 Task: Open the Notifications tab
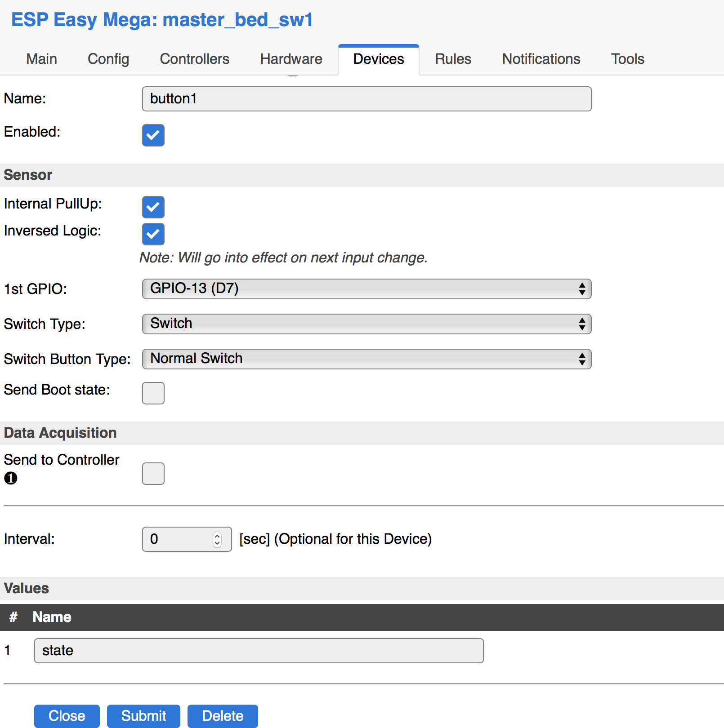tap(541, 59)
